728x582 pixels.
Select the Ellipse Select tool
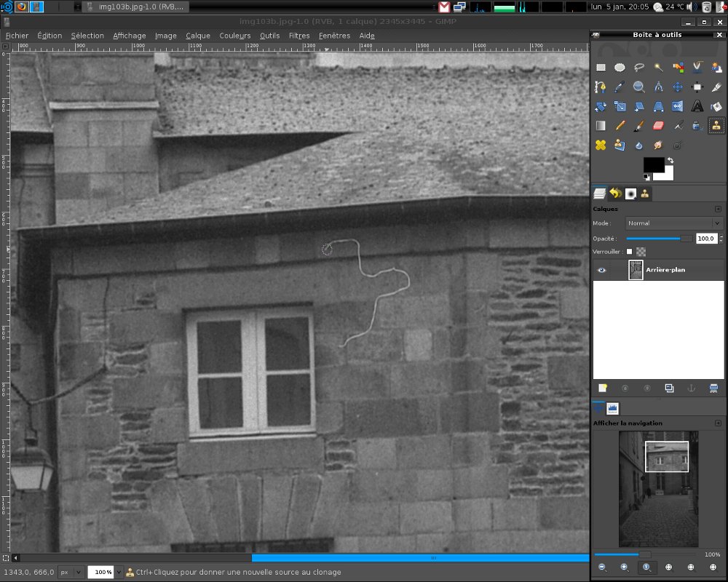click(x=620, y=68)
